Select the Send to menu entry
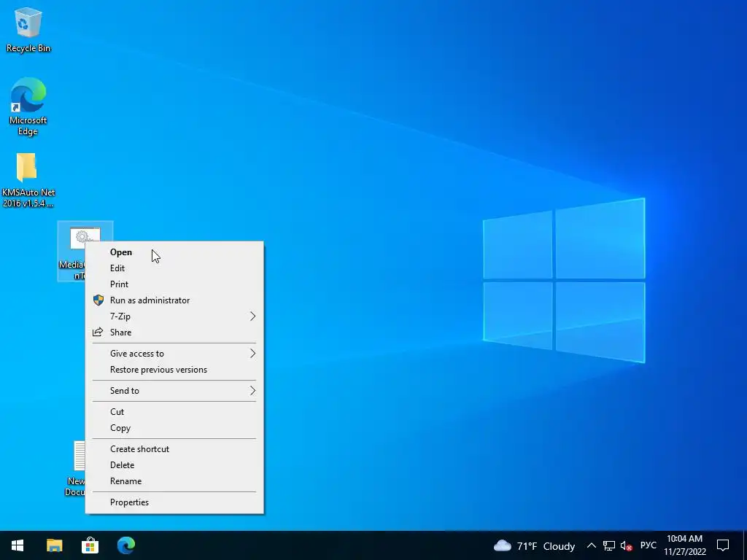Image resolution: width=747 pixels, height=560 pixels. [174, 391]
